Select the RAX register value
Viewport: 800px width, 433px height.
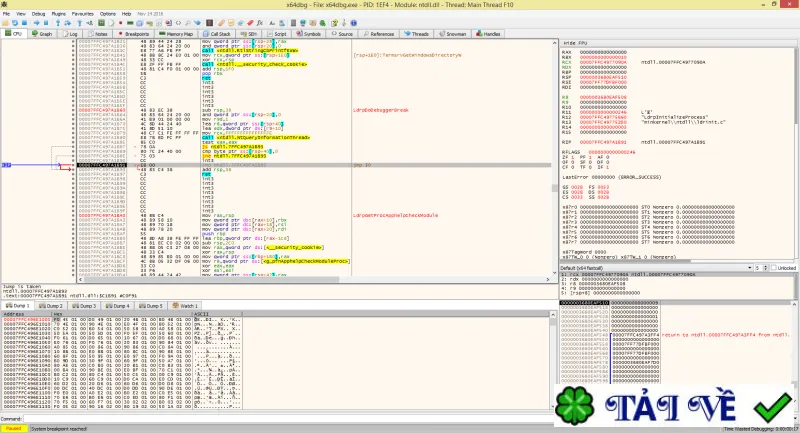tap(603, 52)
